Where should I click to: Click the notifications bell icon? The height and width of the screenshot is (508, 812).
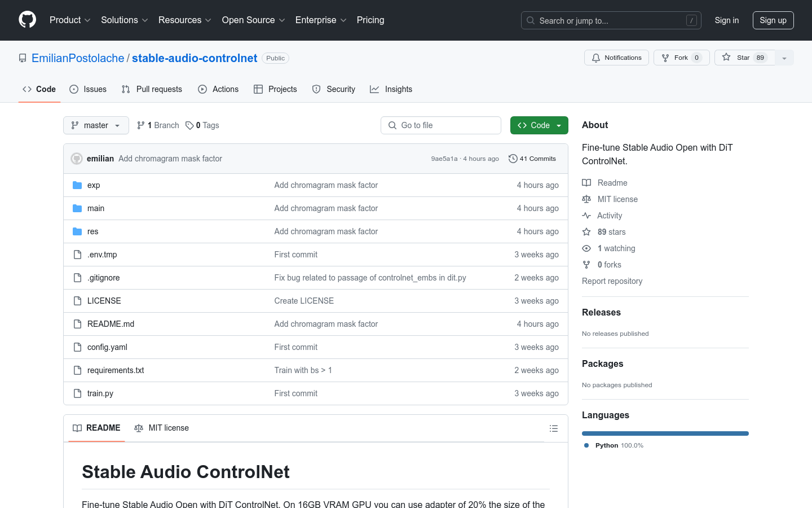click(x=596, y=58)
